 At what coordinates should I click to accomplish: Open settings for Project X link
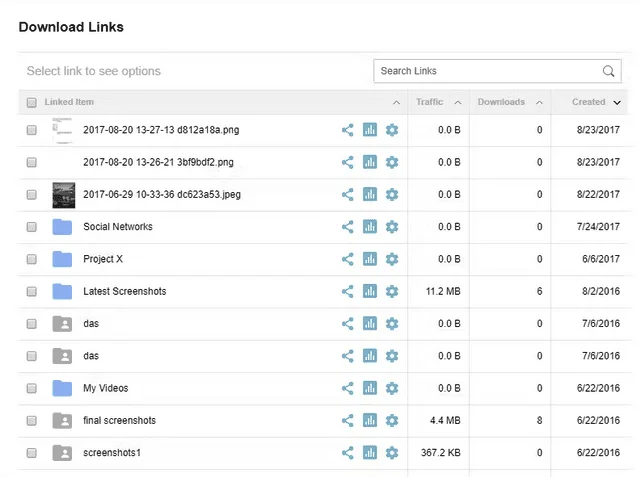pos(392,259)
